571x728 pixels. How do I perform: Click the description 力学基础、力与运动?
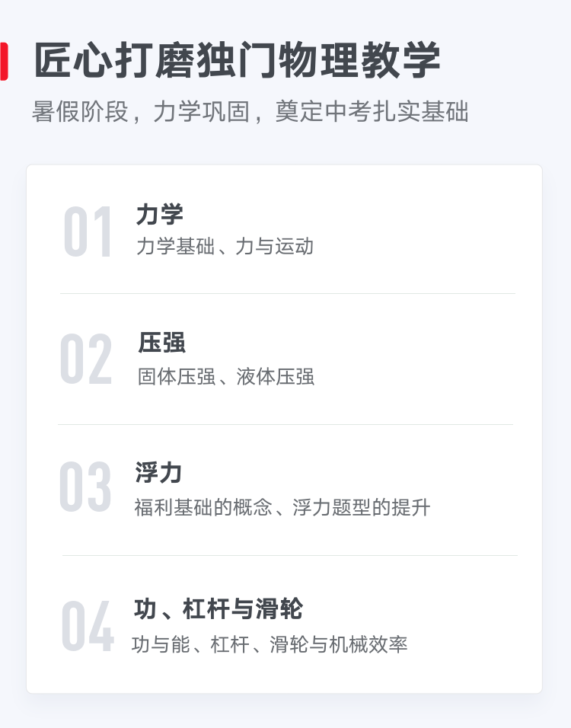(225, 247)
